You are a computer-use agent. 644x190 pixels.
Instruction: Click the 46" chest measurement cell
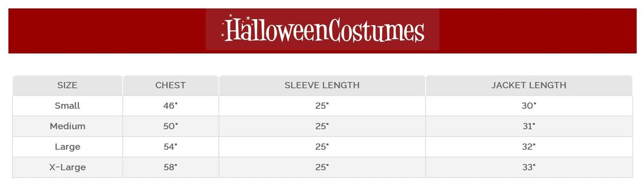170,106
